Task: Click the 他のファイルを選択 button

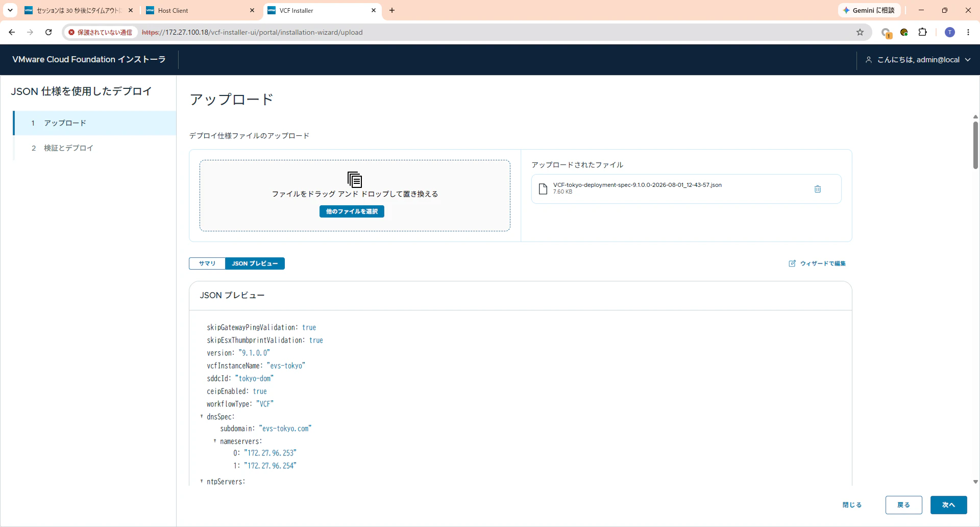Action: point(352,211)
